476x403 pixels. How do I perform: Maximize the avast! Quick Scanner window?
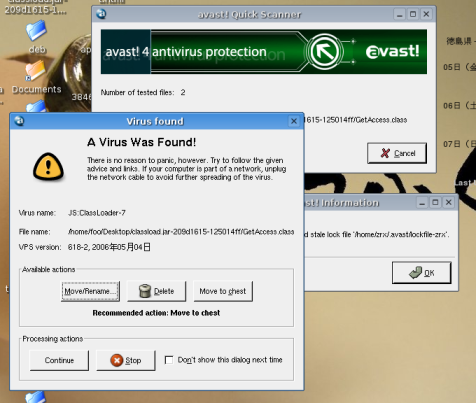point(413,14)
